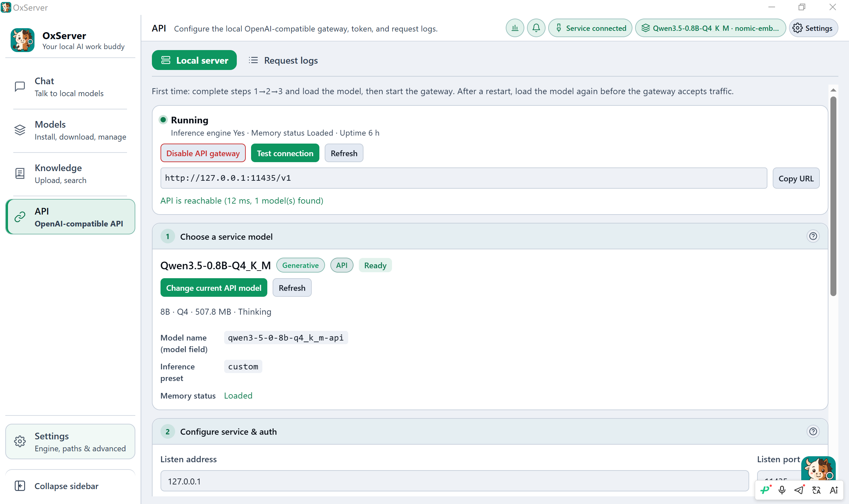Click Refresh beside Change current API model
This screenshot has height=504, width=849.
tap(292, 288)
